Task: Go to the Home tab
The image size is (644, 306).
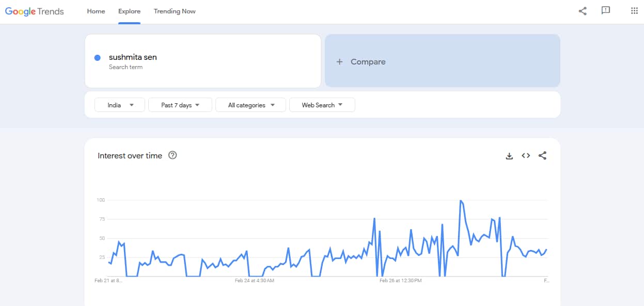Action: [x=96, y=11]
